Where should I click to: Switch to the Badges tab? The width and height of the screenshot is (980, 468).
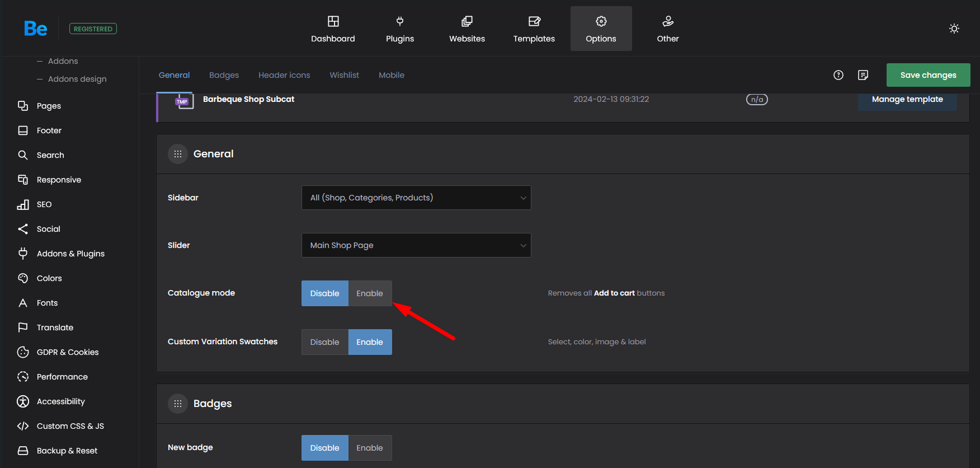pyautogui.click(x=224, y=75)
